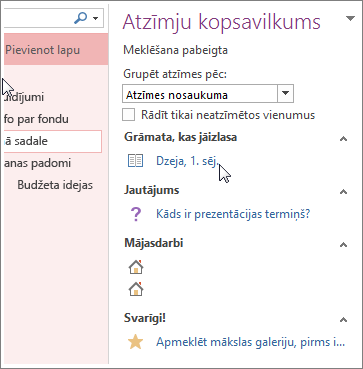This screenshot has height=369, width=363.
Task: Click the Jautājums group heading
Action: pos(152,190)
